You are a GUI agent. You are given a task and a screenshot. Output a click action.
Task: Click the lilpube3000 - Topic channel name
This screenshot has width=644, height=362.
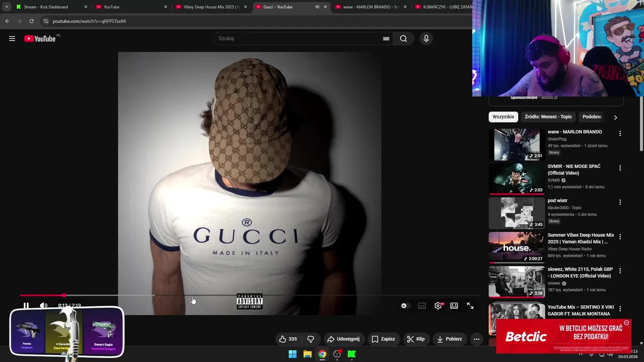pyautogui.click(x=565, y=208)
